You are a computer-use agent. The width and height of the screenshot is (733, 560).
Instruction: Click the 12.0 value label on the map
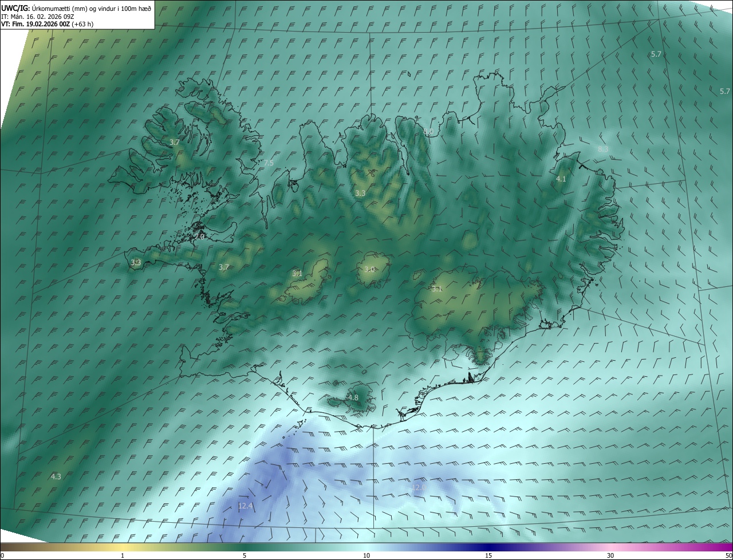pos(418,487)
